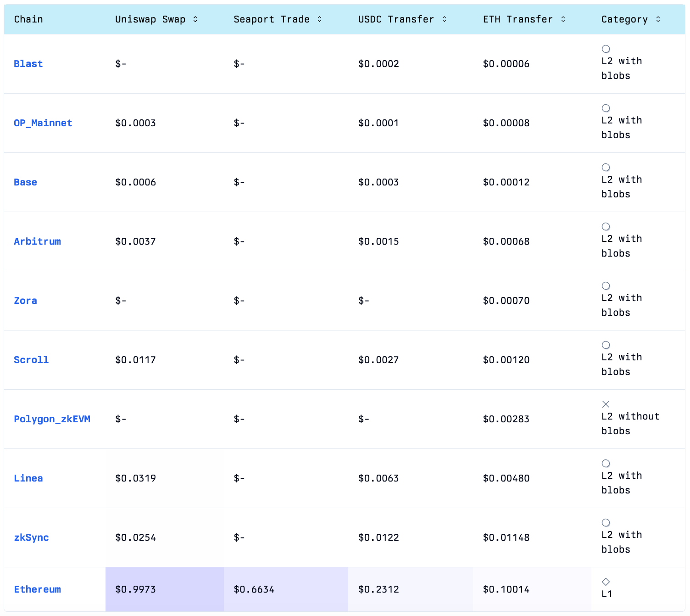Click the Uniswap Swap header label

coord(150,19)
